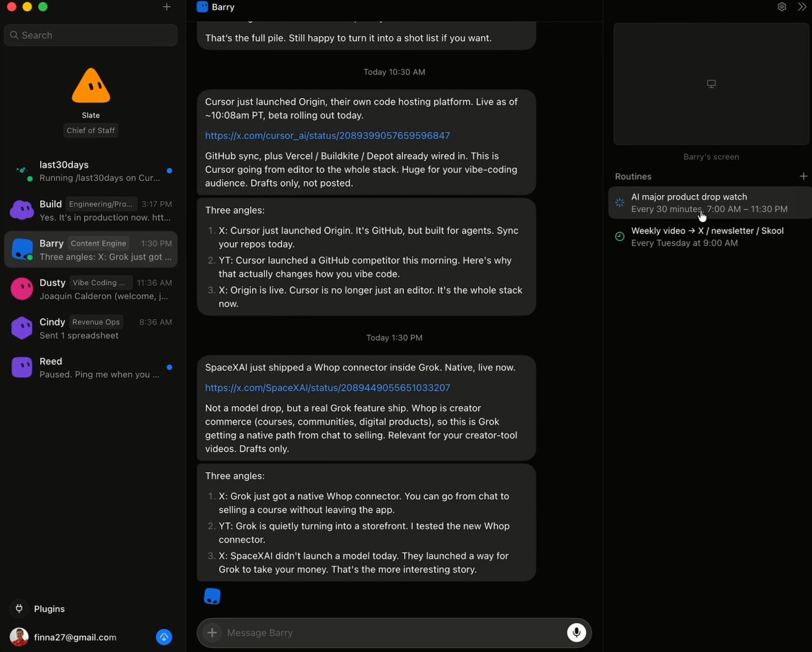Click the user profile photo
The image size is (812, 652).
(x=19, y=637)
